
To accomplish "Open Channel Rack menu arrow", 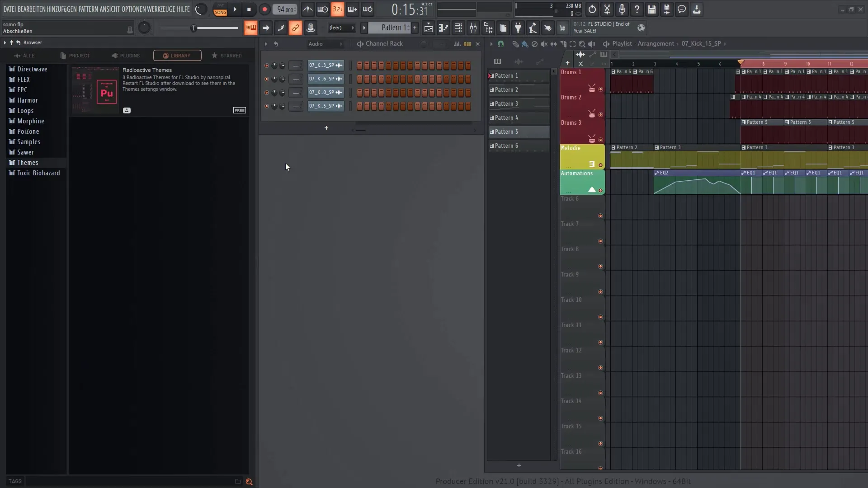I will pyautogui.click(x=266, y=44).
